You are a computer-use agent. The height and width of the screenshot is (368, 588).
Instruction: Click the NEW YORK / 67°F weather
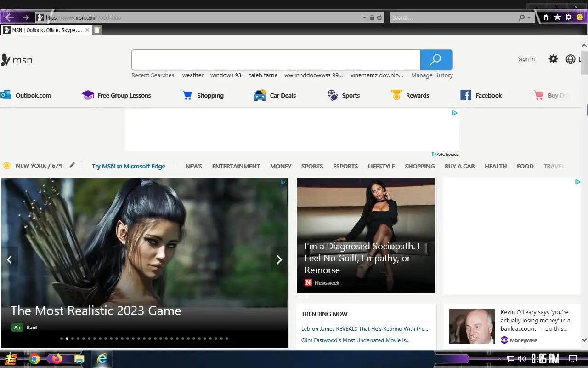coord(33,166)
